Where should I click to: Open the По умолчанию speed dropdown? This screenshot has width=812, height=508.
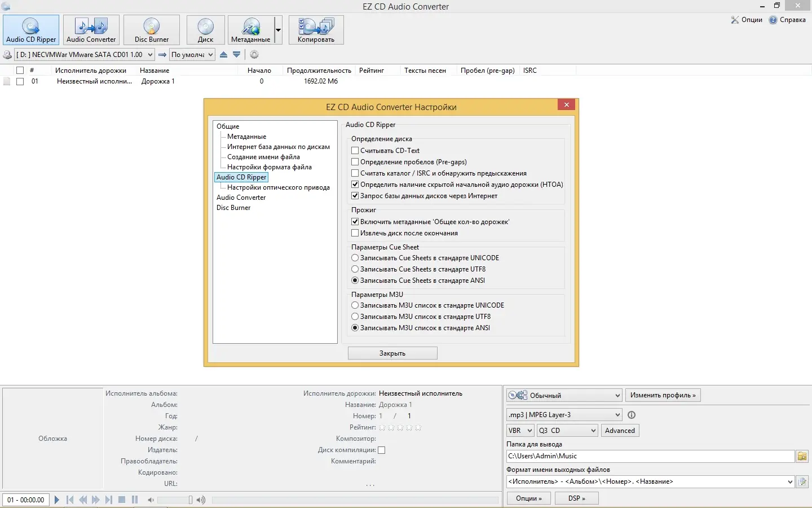[x=192, y=55]
